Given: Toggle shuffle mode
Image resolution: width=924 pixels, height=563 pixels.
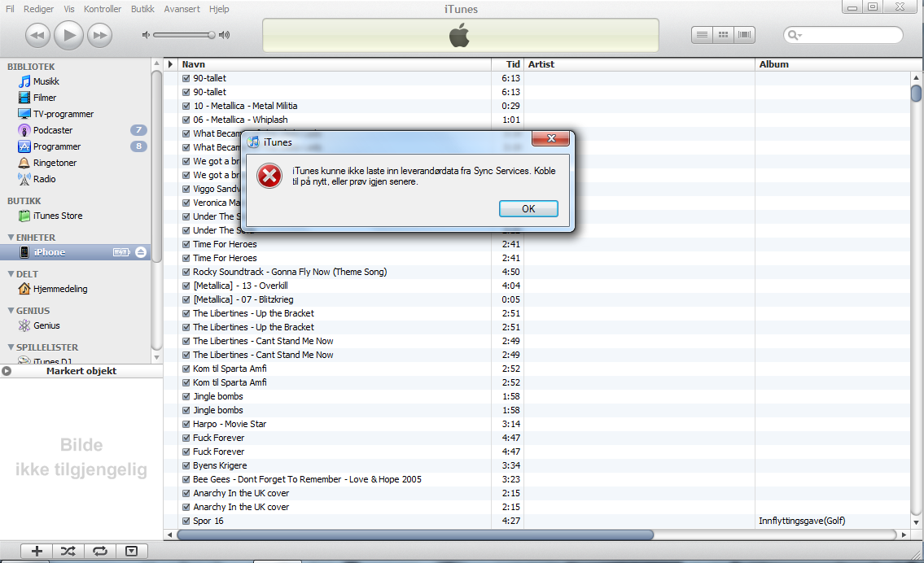Looking at the screenshot, I should click(x=68, y=552).
